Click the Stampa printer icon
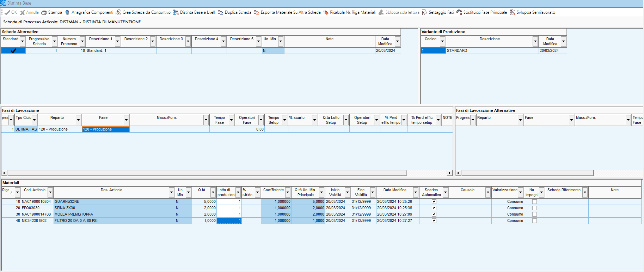 [44, 12]
